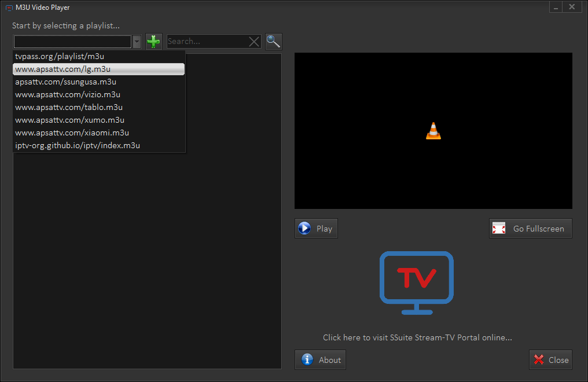Click the magnifying glass search icon
The height and width of the screenshot is (382, 588).
pos(273,42)
